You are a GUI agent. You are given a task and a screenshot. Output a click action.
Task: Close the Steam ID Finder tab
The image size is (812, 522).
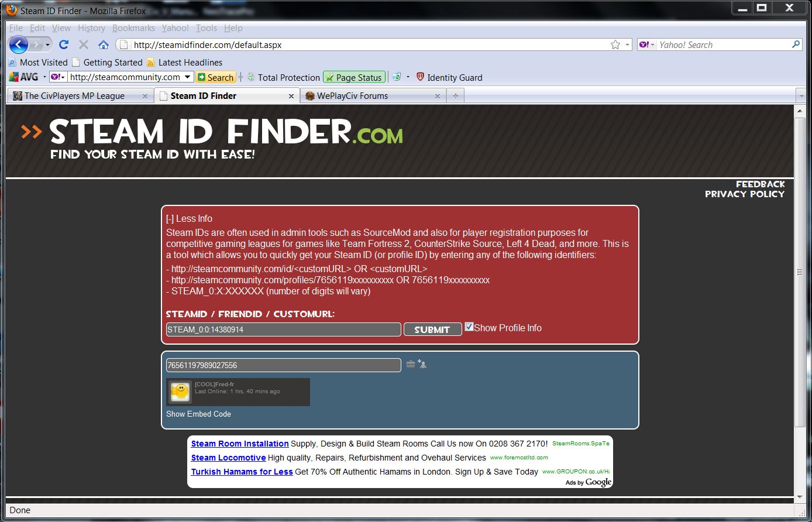tap(291, 96)
